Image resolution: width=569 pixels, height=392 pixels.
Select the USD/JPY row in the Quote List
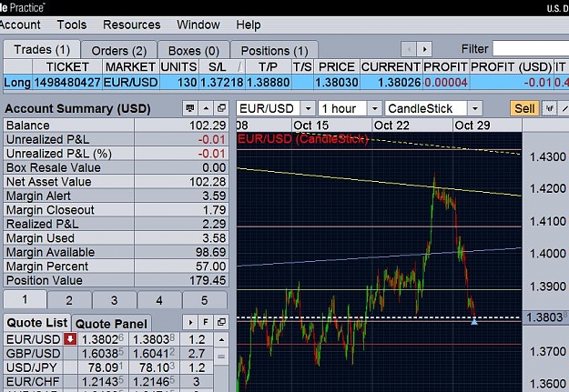108,367
